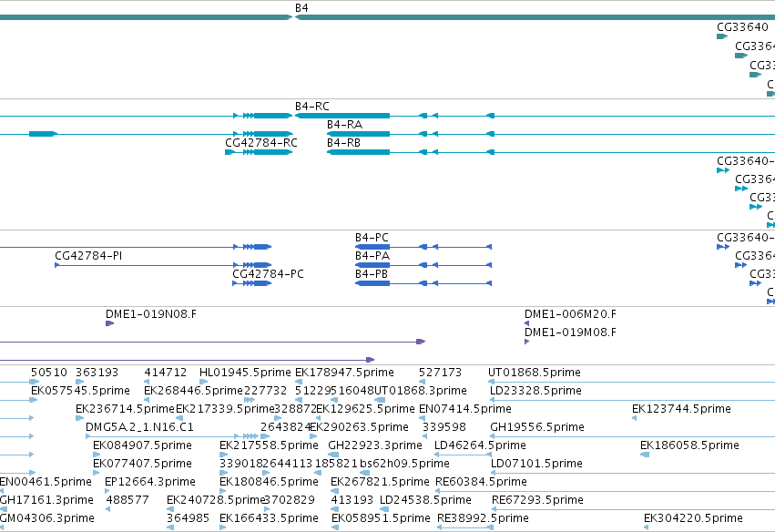This screenshot has height=532, width=775.
Task: Select the GH19556.5prime EST label
Action: tap(537, 427)
